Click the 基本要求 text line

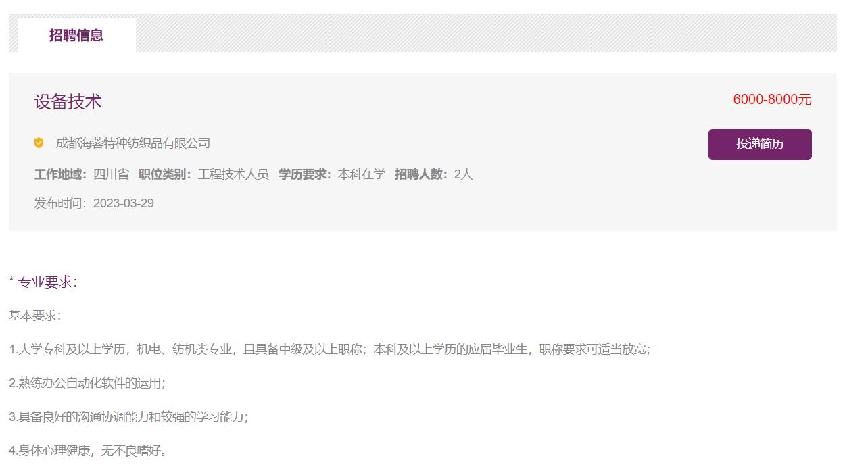pos(34,316)
